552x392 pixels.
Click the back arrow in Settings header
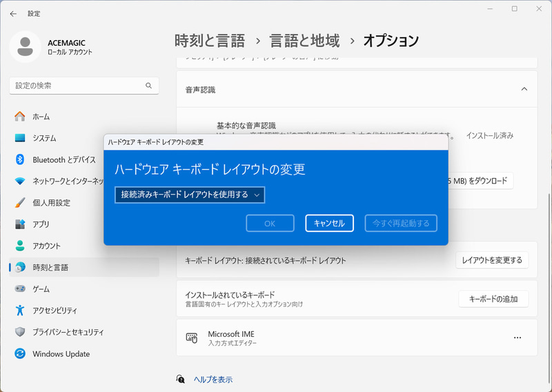point(13,14)
